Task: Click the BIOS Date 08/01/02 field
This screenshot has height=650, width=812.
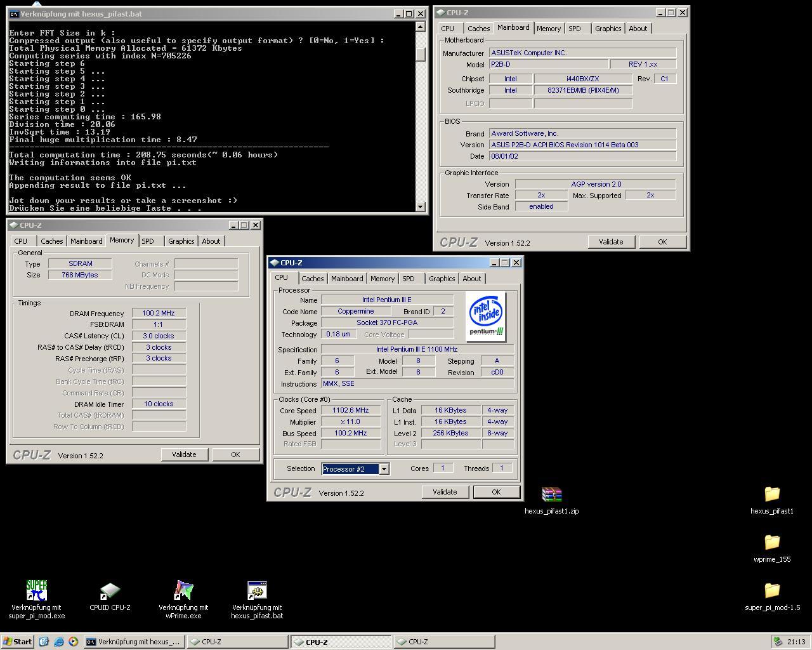Action: tap(582, 156)
